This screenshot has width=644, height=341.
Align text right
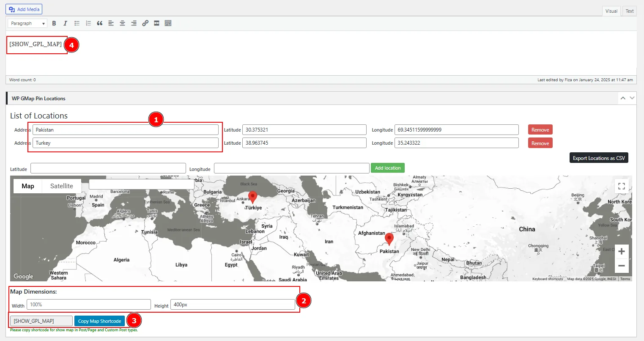[134, 23]
